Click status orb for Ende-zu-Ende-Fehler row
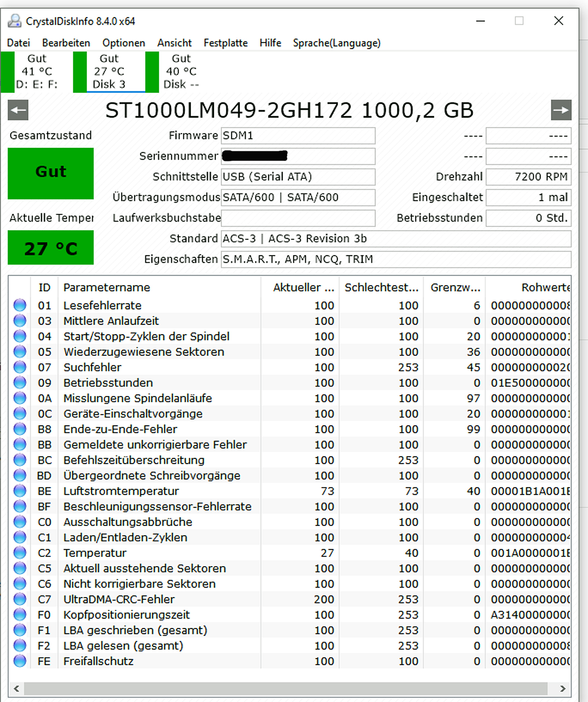The width and height of the screenshot is (588, 702). tap(20, 429)
